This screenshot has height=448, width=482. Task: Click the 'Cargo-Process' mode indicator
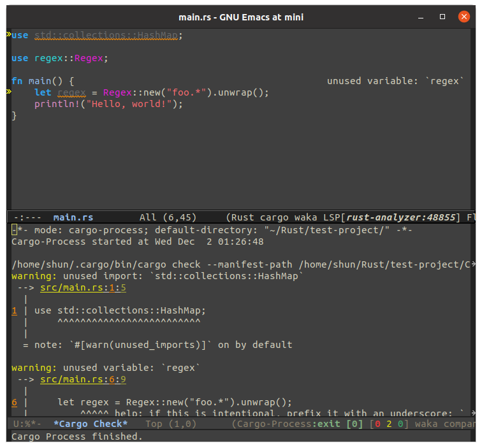pyautogui.click(x=274, y=424)
